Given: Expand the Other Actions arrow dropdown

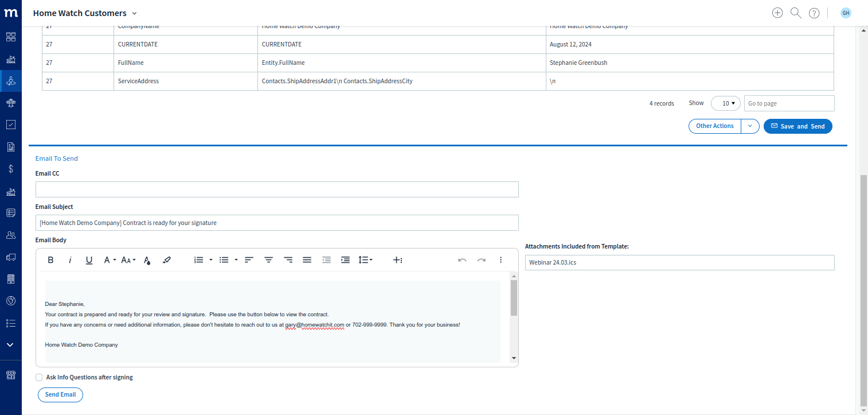Looking at the screenshot, I should 750,126.
